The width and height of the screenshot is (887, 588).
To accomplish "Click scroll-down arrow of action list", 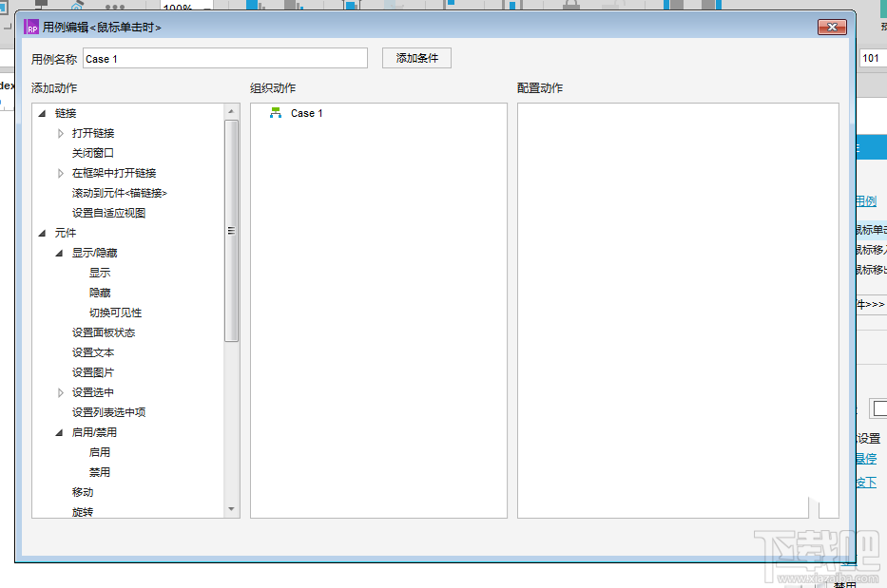I will coord(231,509).
